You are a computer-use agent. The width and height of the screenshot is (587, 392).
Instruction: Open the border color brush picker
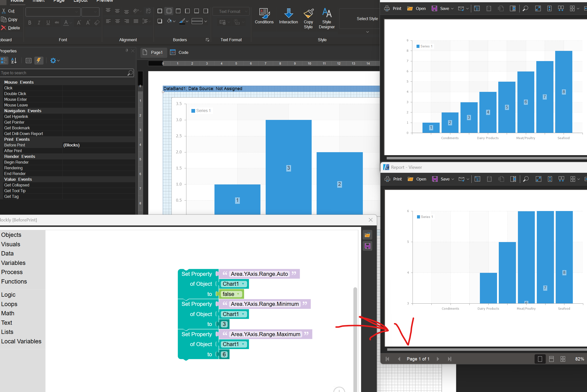click(x=184, y=21)
